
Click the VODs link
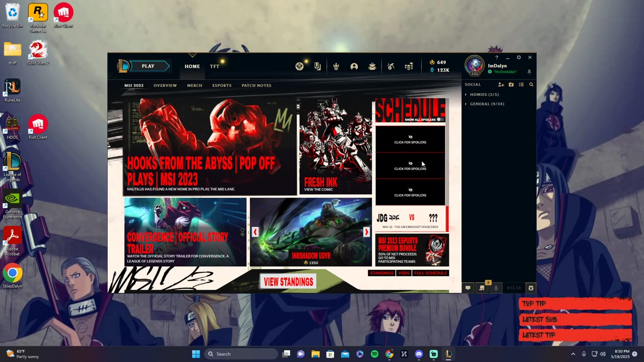click(x=404, y=273)
